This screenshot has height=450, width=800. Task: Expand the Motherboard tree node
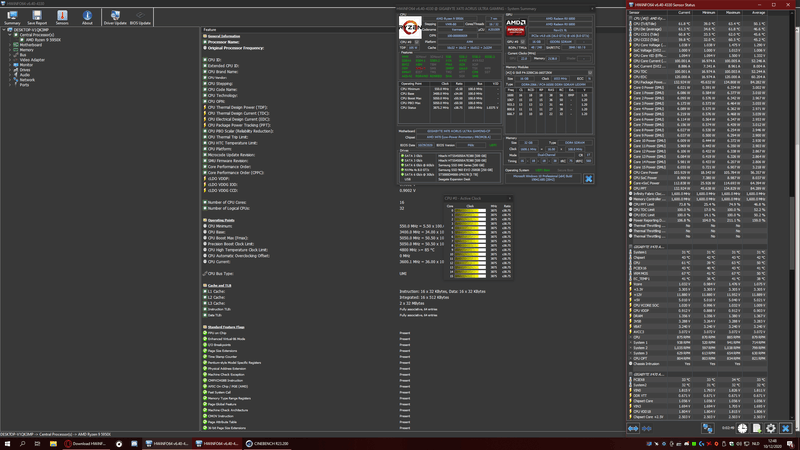(x=10, y=45)
